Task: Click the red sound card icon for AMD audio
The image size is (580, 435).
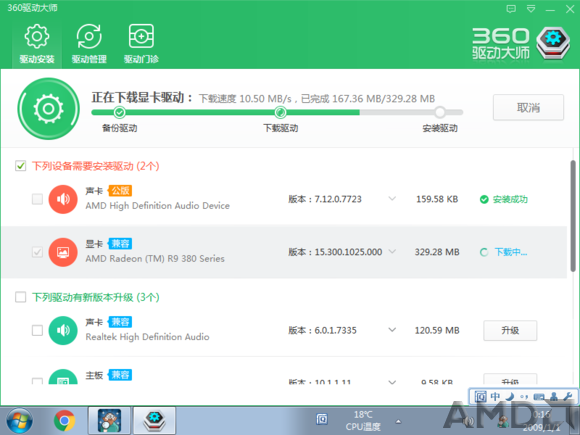Action: pyautogui.click(x=63, y=199)
